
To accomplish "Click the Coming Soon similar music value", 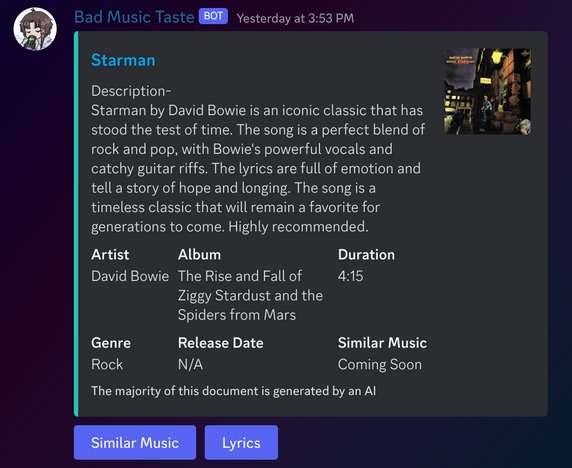I will (380, 364).
